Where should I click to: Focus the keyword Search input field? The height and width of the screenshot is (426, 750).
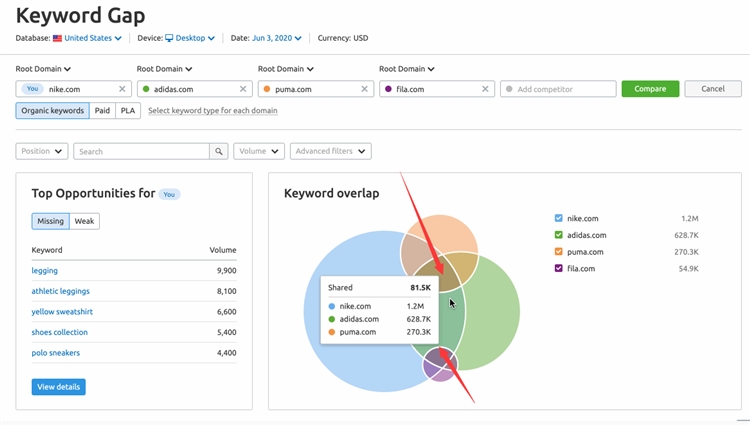coord(142,152)
